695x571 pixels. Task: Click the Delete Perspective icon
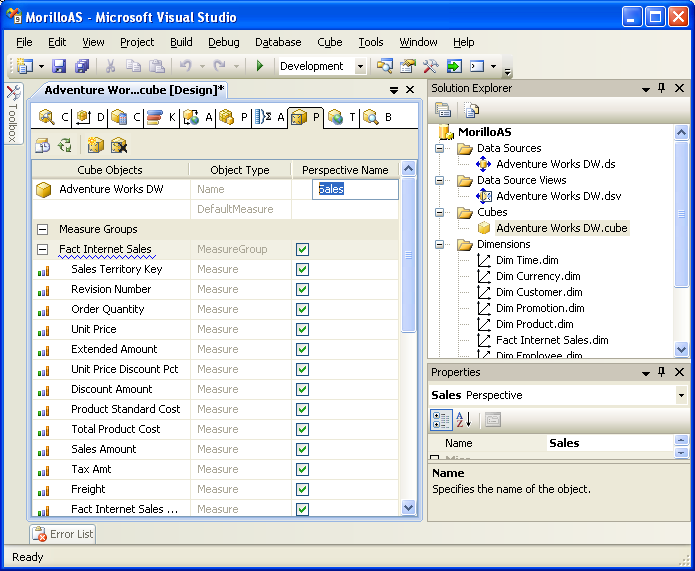coord(119,145)
